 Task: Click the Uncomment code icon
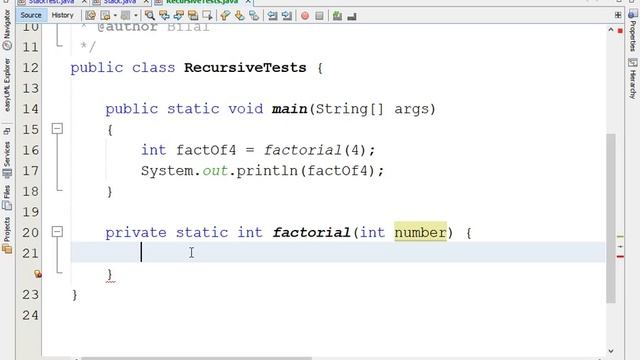coord(352,16)
